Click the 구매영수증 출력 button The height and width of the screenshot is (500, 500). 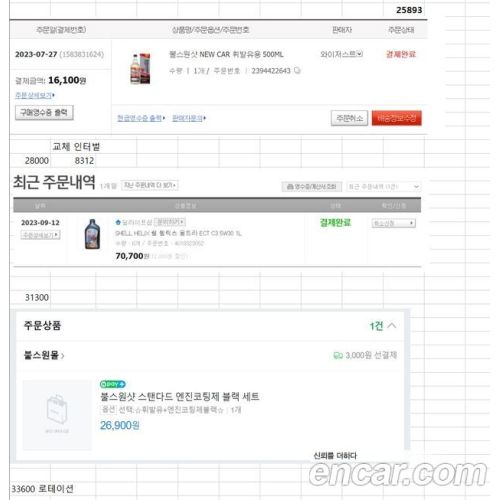[x=44, y=112]
